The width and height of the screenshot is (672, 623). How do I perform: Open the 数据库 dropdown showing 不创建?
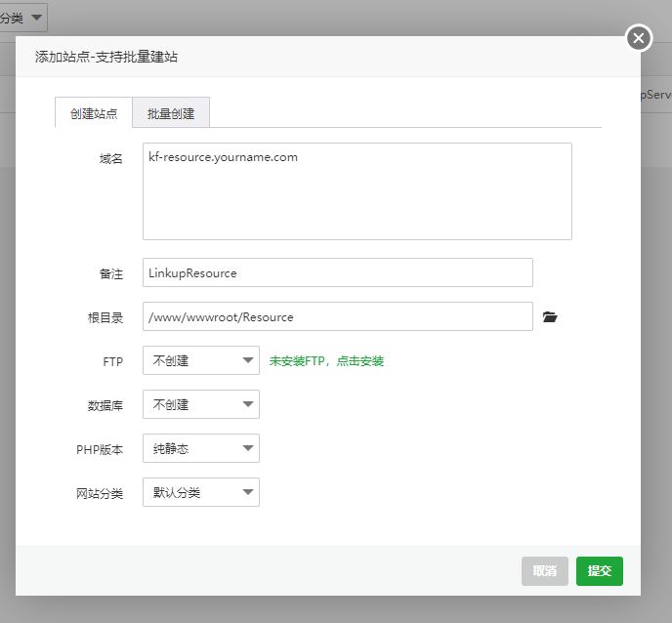point(201,404)
